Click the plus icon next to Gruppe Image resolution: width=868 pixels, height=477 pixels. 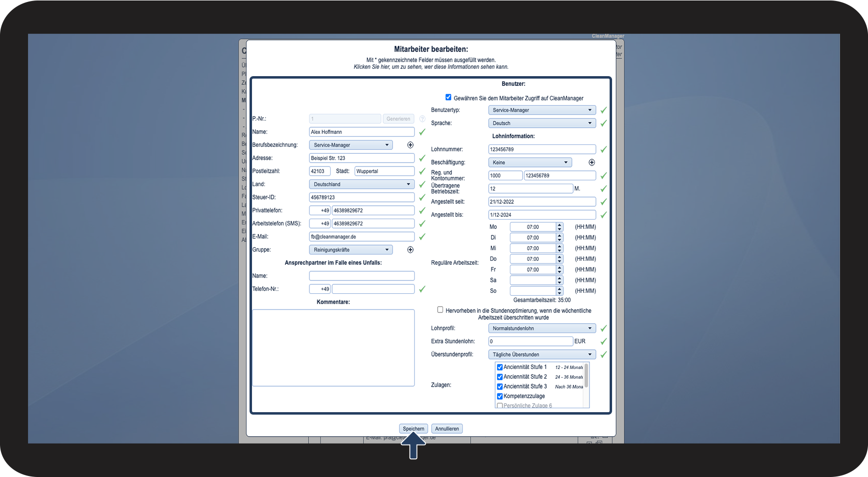(x=410, y=250)
